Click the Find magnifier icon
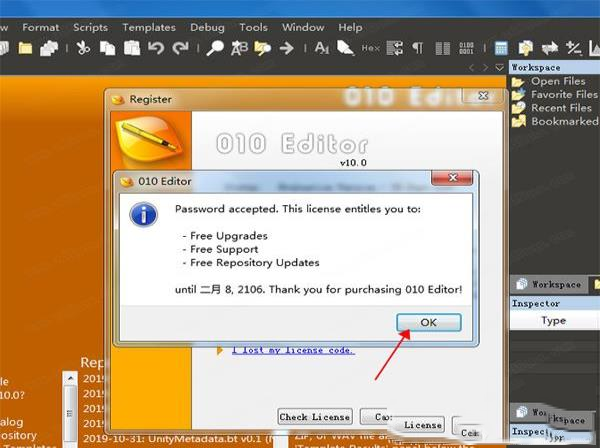Screen dimensions: 600x448 click(x=215, y=48)
